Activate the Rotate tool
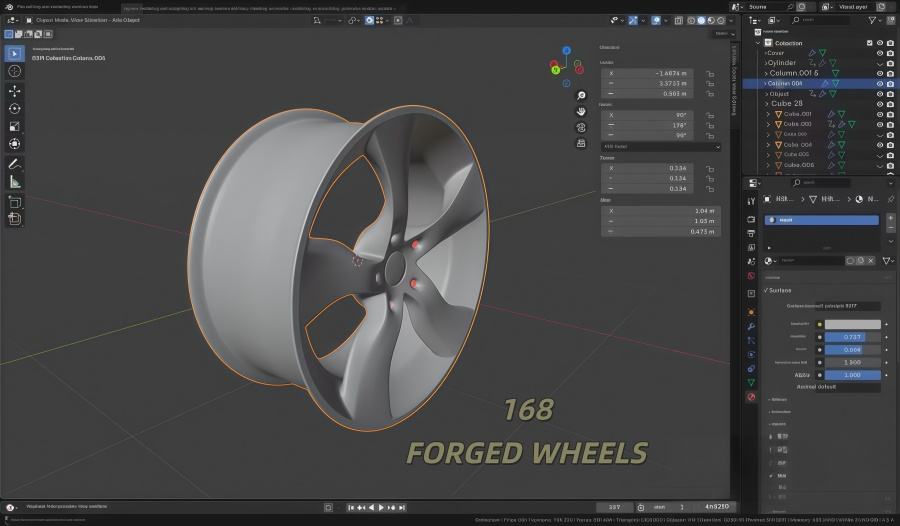Screen dimensions: 900x526 pyautogui.click(x=15, y=108)
